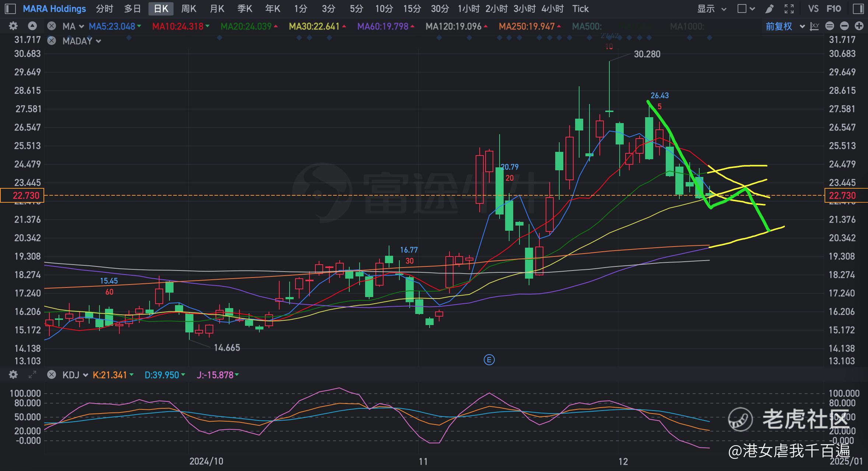
Task: Switch to 多日 multi-day view
Action: pyautogui.click(x=133, y=8)
